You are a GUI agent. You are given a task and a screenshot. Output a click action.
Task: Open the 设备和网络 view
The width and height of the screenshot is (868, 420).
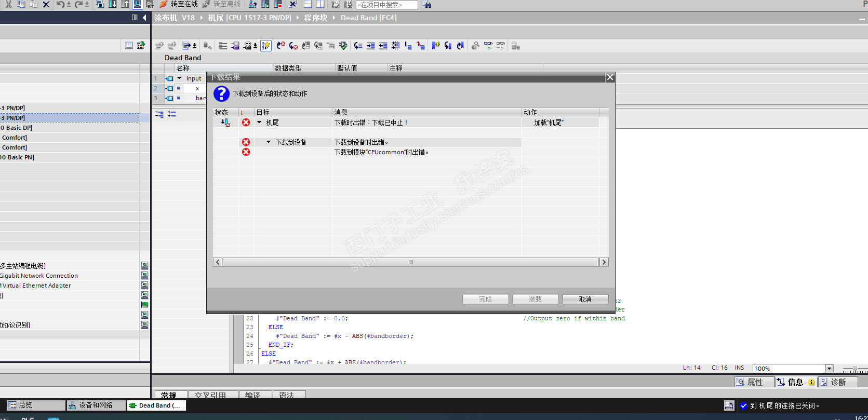tap(96, 405)
